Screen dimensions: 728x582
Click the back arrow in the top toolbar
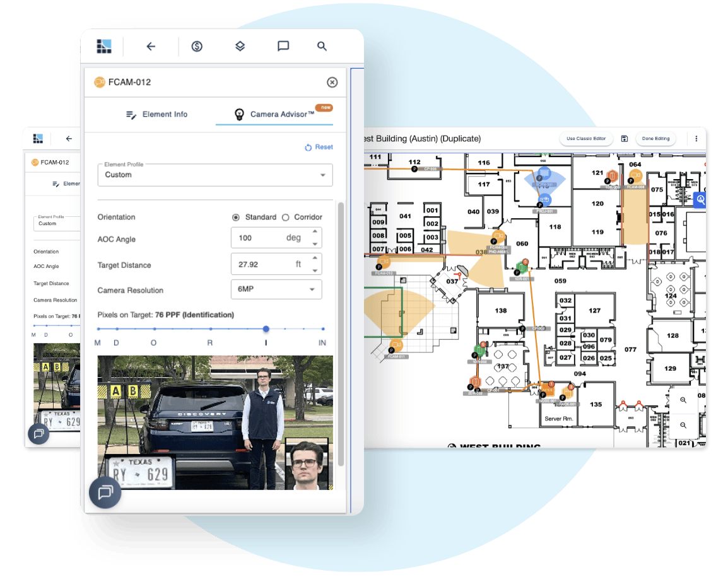150,46
